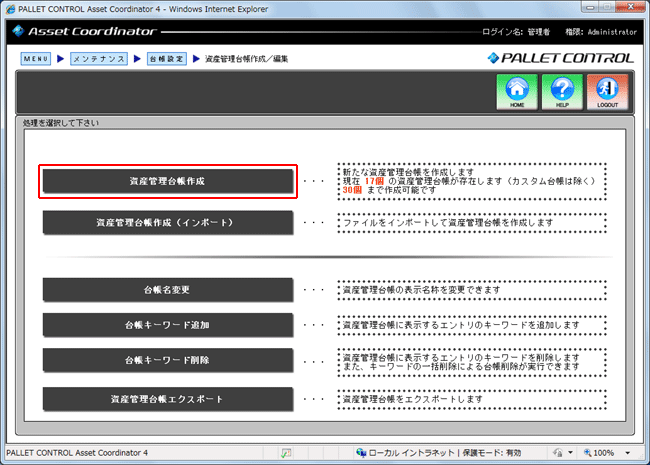Open the HELP icon button
Image resolution: width=650 pixels, height=465 pixels.
562,92
